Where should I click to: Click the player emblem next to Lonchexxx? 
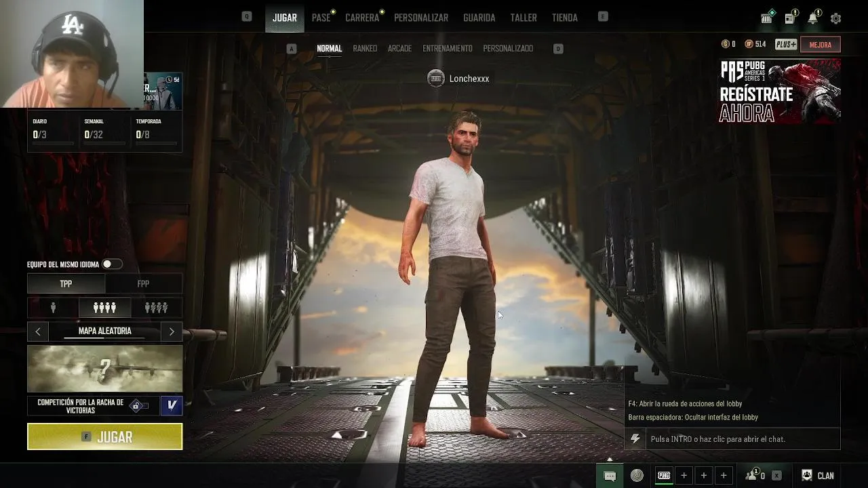[x=435, y=79]
